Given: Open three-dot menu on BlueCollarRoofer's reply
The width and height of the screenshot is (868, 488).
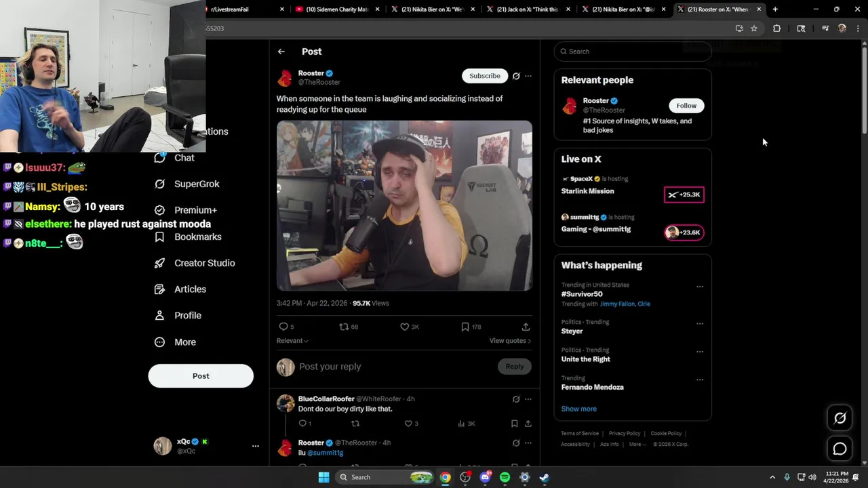Looking at the screenshot, I should (x=528, y=399).
